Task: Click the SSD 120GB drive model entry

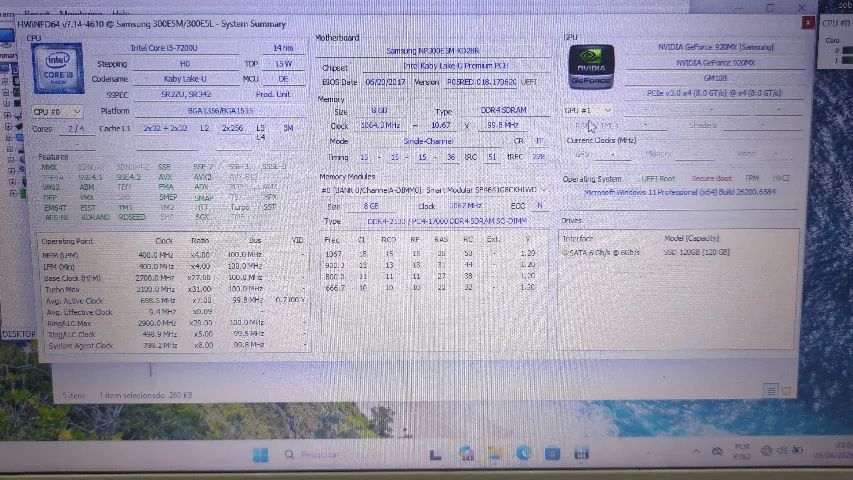Action: click(x=696, y=253)
